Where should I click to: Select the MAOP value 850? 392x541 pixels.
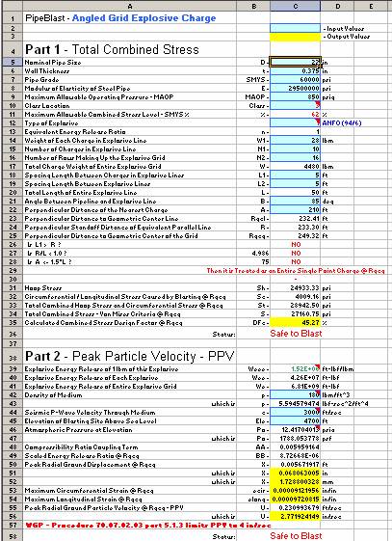[296, 97]
